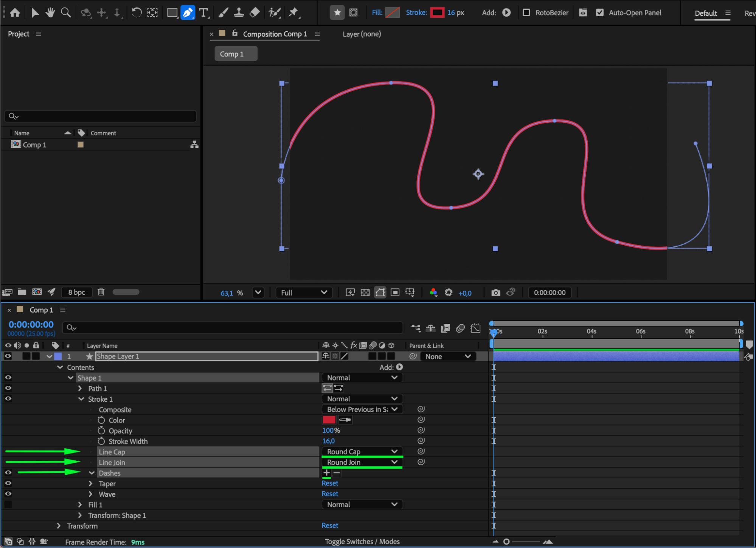Select the Type tool

pos(204,13)
